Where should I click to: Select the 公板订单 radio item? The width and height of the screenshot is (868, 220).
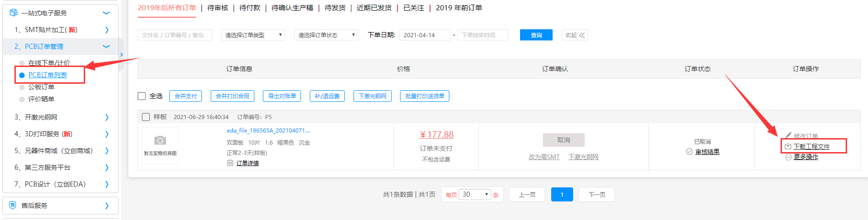click(x=22, y=87)
